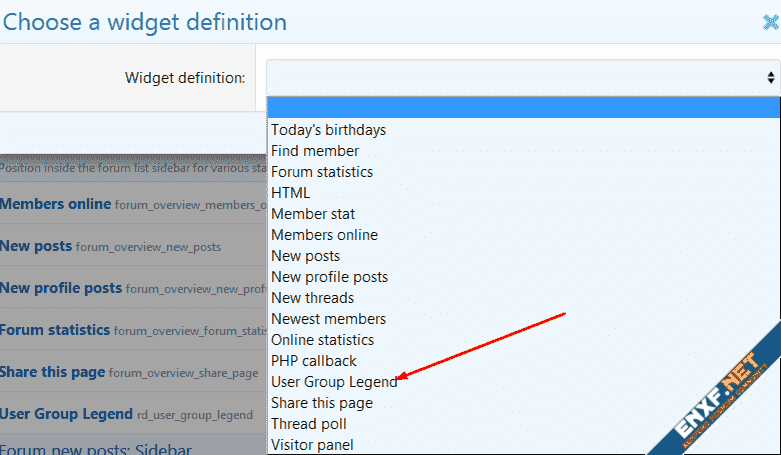Open the User Group Legend widget link
Screen dimensions: 781x455
coord(66,414)
